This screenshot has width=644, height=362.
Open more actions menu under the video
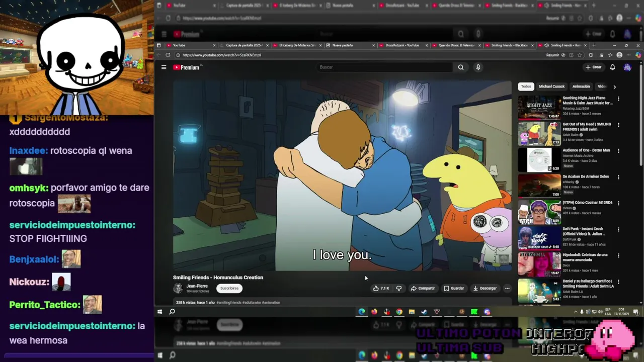507,288
